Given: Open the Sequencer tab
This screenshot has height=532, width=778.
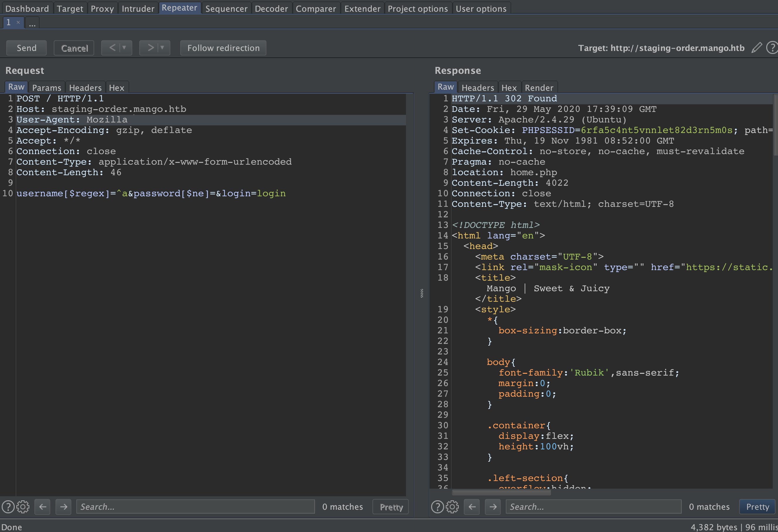Looking at the screenshot, I should [226, 8].
